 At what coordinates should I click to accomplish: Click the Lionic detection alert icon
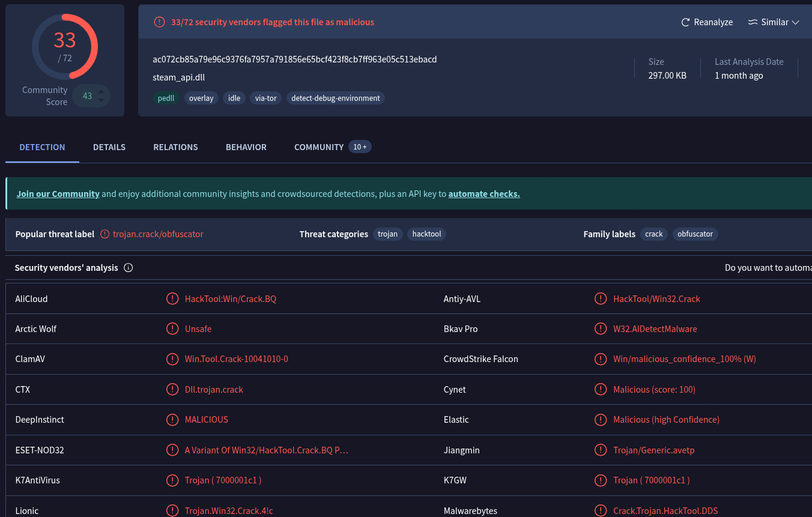tap(172, 510)
